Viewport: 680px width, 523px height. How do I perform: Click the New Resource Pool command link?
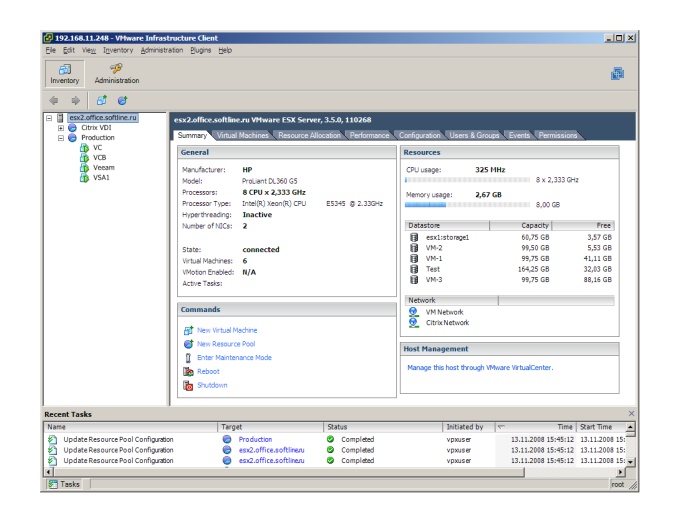[226, 344]
